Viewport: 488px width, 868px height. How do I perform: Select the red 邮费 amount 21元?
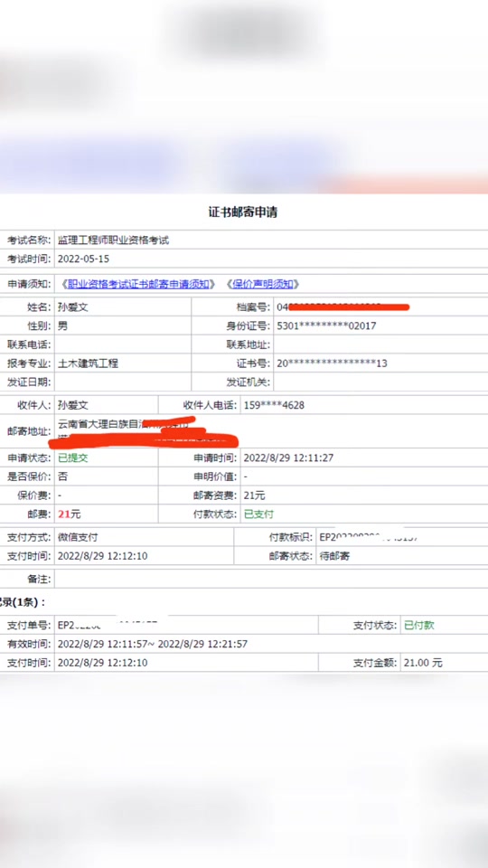[70, 514]
